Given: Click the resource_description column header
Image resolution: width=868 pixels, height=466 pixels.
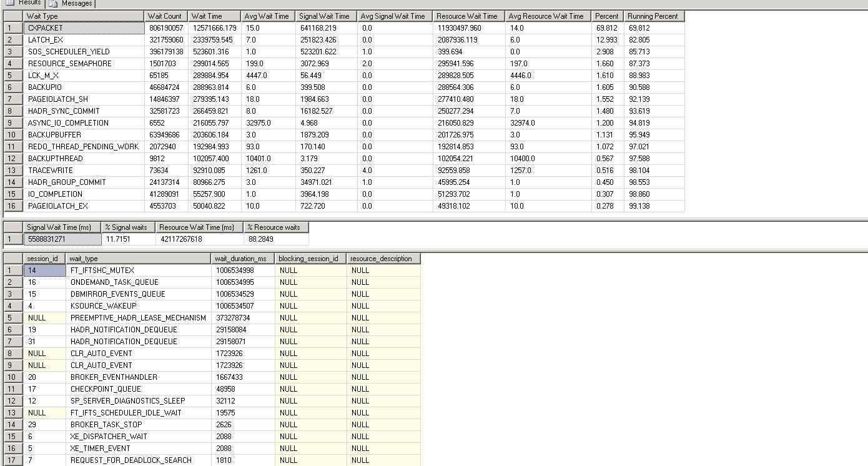Looking at the screenshot, I should 383,259.
